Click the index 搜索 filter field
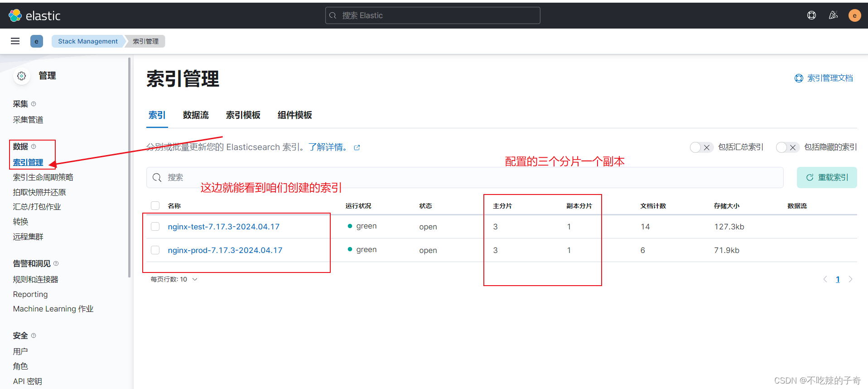Viewport: 868px width, 389px height. click(465, 177)
